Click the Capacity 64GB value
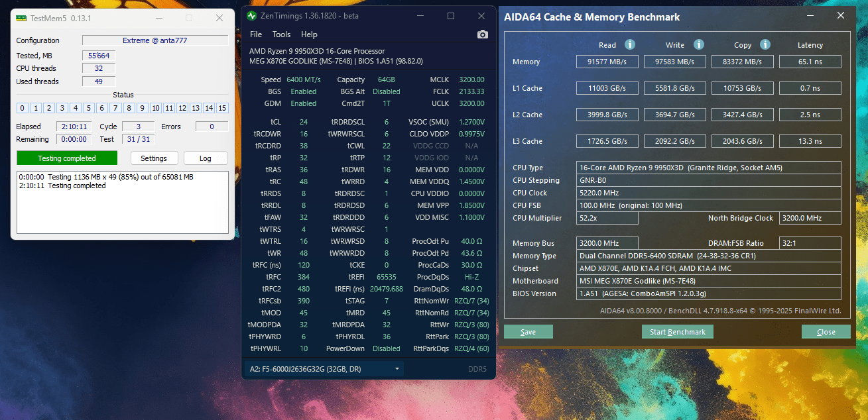The height and width of the screenshot is (420, 868). (387, 79)
